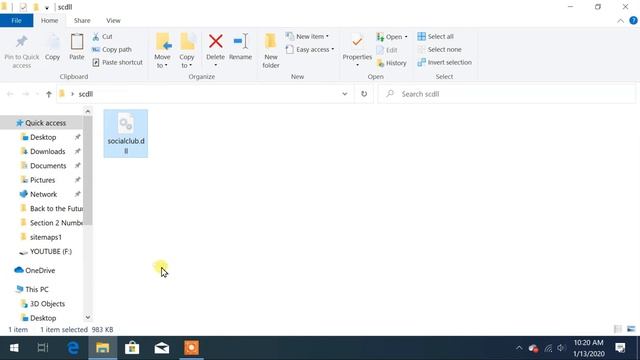
Task: Open the Easy access dropdown
Action: click(310, 49)
